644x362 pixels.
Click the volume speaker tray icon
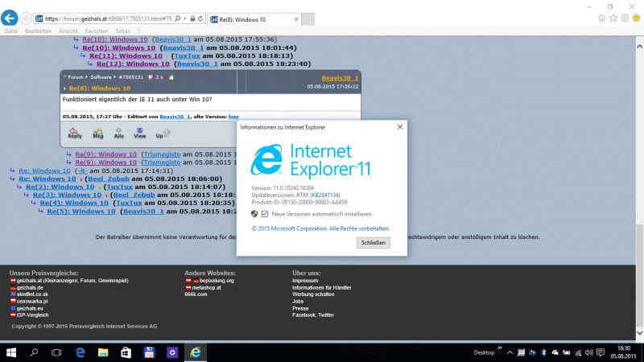pos(589,352)
